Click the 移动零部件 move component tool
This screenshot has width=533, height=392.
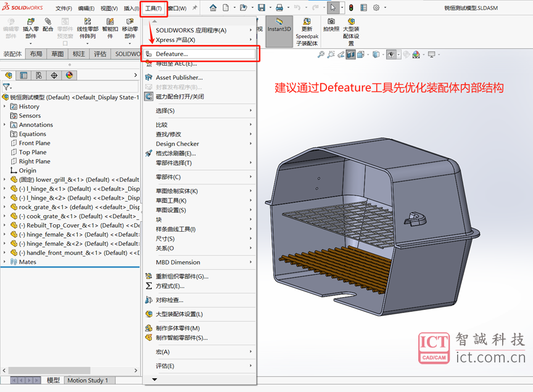[x=130, y=28]
